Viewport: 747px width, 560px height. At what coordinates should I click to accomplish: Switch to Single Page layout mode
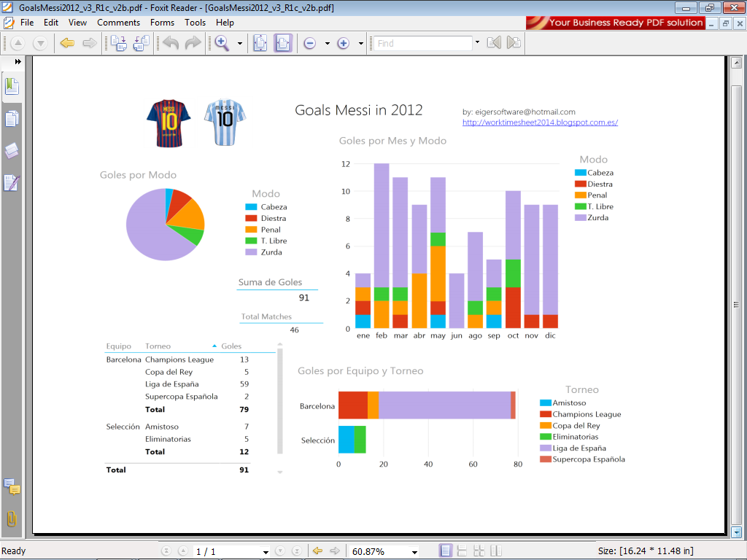[x=446, y=551]
